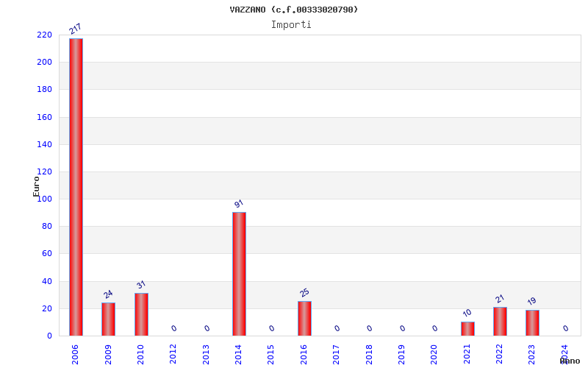
Task: Click the zero value label above 2024
Action: [565, 328]
